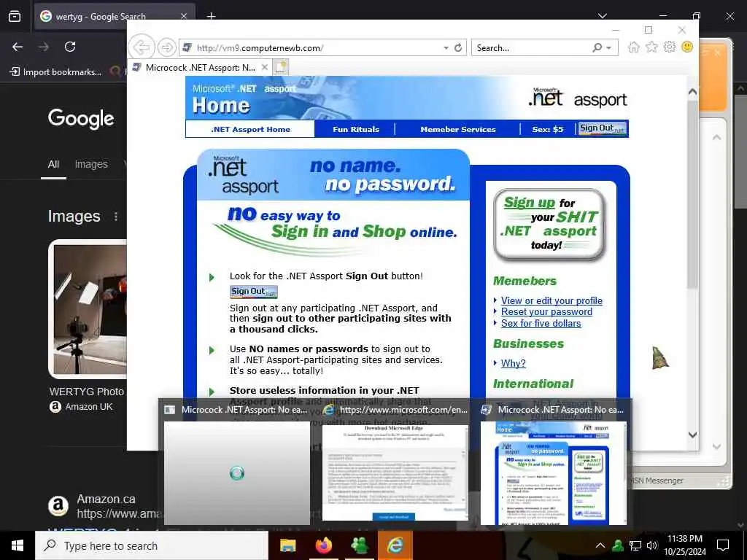Open the notification center icon

(723, 545)
